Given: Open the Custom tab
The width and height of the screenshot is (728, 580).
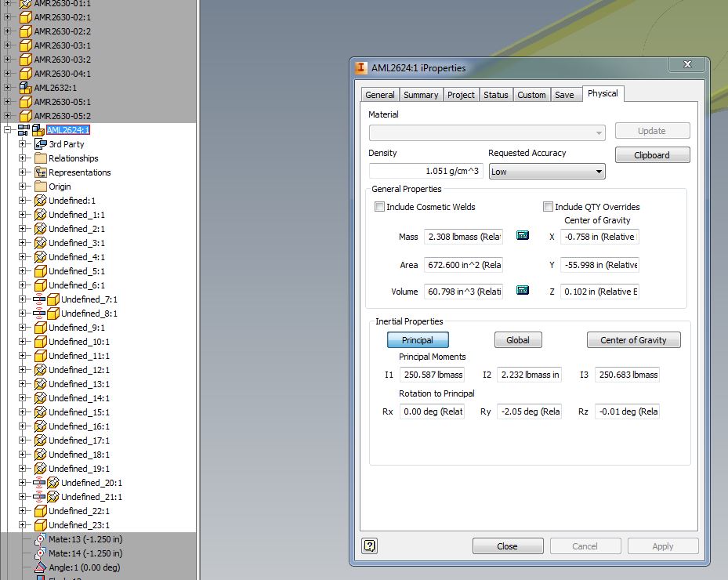Looking at the screenshot, I should [531, 94].
